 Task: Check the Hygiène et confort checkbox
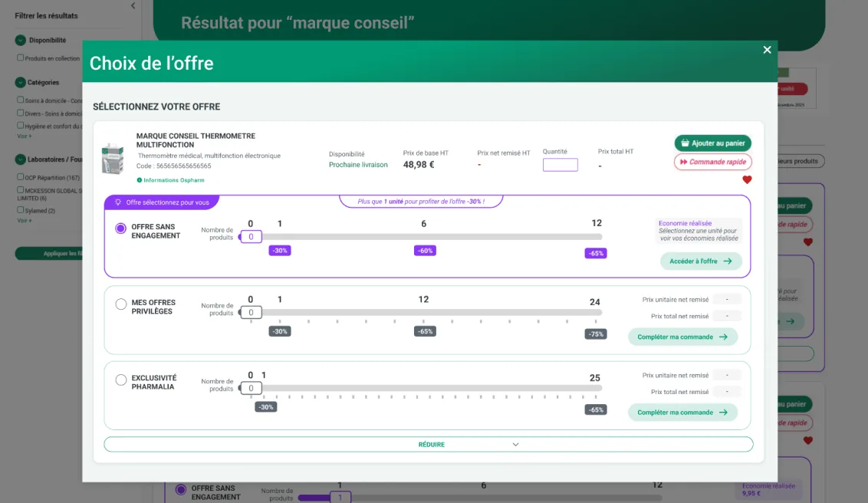tap(21, 126)
